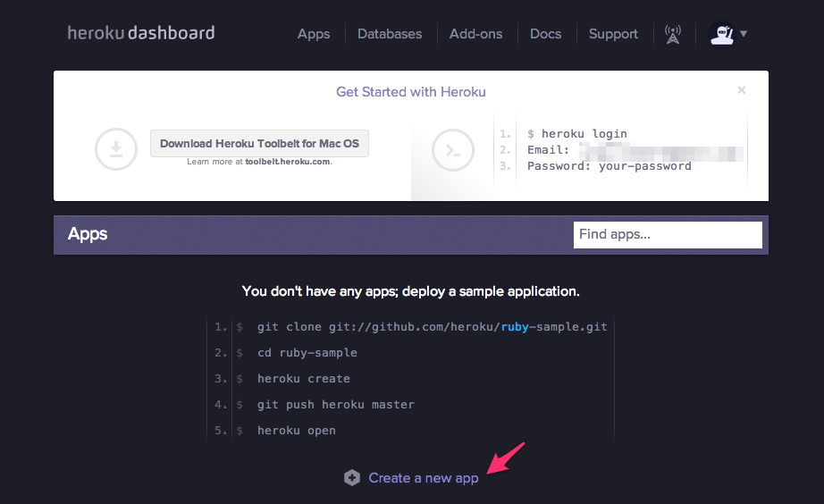Select the 'git push heroku master' command
The width and height of the screenshot is (824, 504).
(336, 405)
